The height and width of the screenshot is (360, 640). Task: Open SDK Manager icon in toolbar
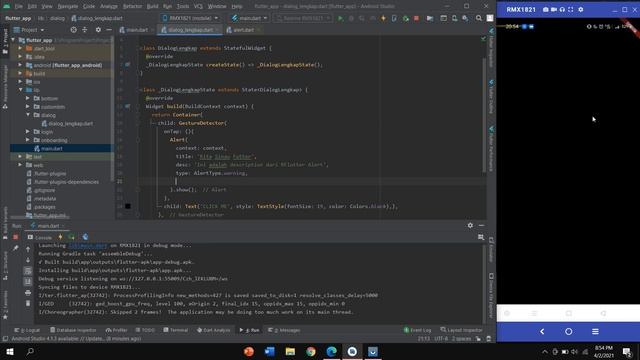(465, 18)
